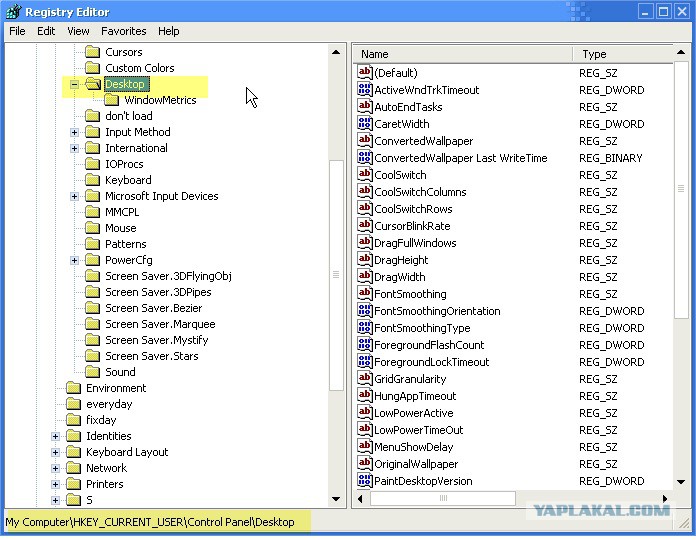Screen dimensions: 696x540
Task: Click the Patterns folder icon
Action: click(x=92, y=244)
